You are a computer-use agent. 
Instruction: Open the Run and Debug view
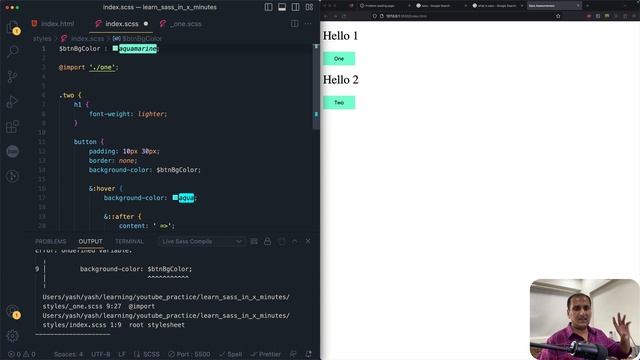[x=13, y=101]
